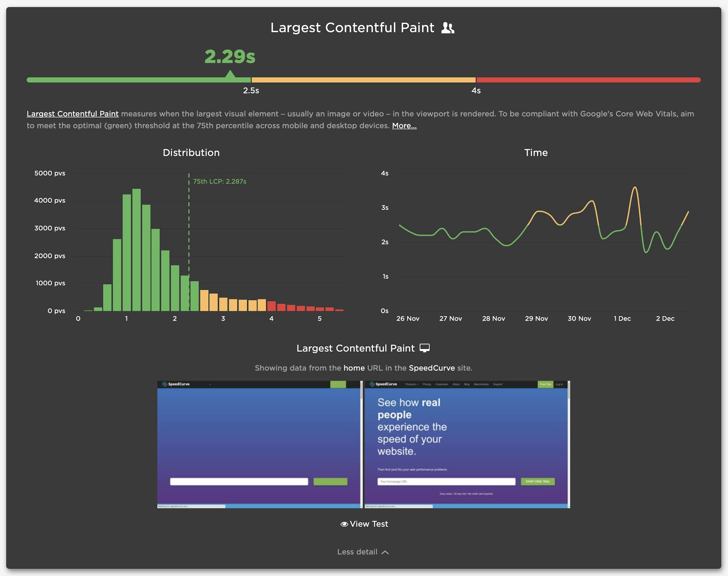Click the users icon beside the Largest Contentful Paint title
The height and width of the screenshot is (576, 728).
click(448, 27)
